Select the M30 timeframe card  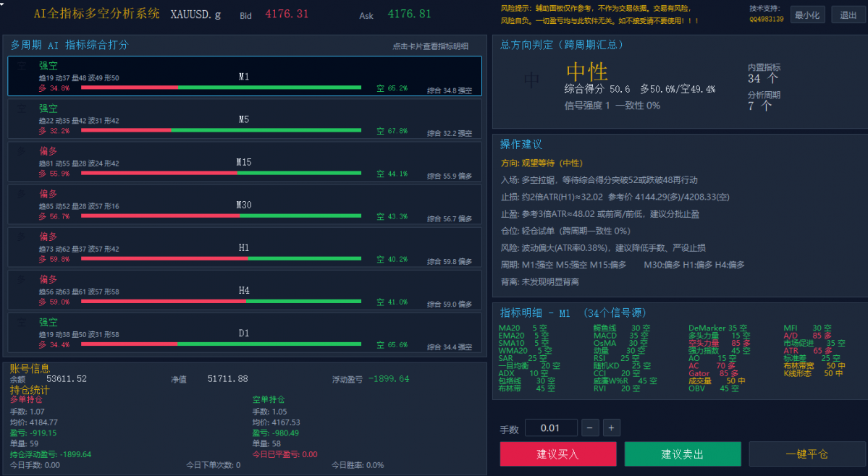pyautogui.click(x=244, y=205)
